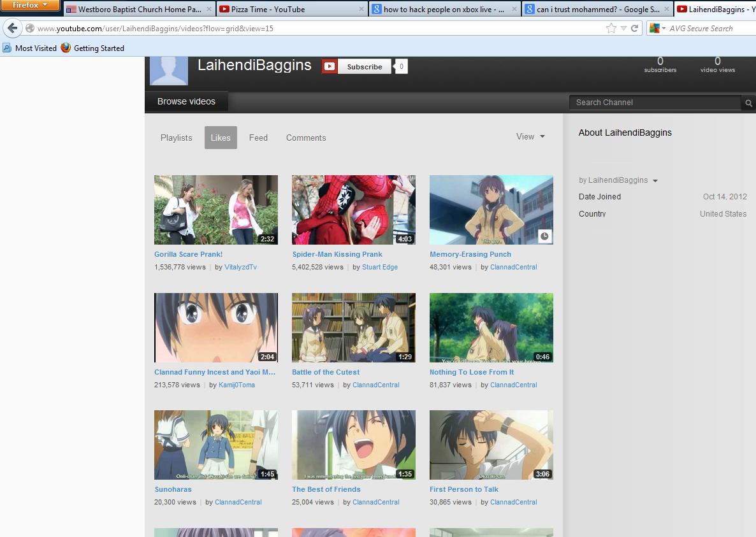Open The Best of Friends title link
The image size is (756, 537).
tap(326, 489)
